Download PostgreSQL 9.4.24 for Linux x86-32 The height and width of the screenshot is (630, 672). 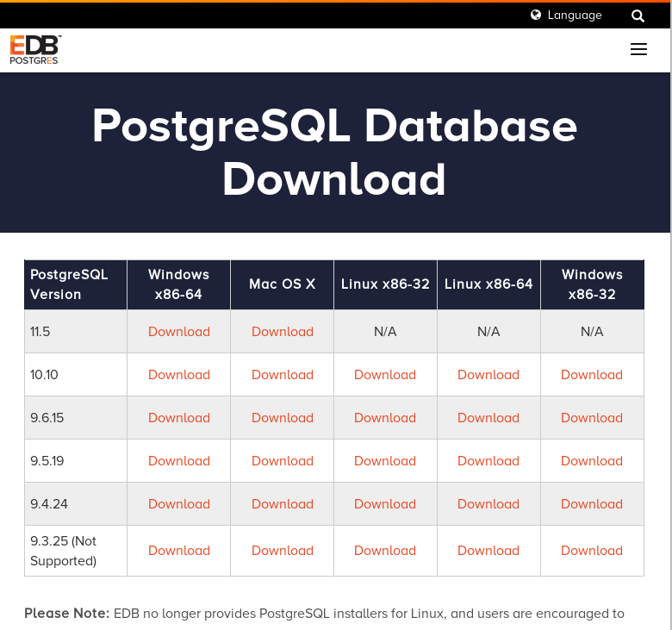(x=385, y=504)
